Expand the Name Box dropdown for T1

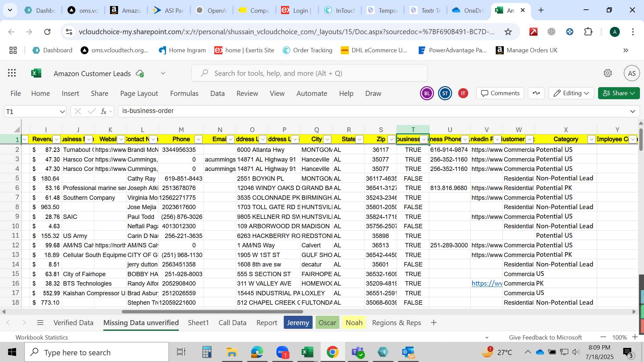click(62, 112)
